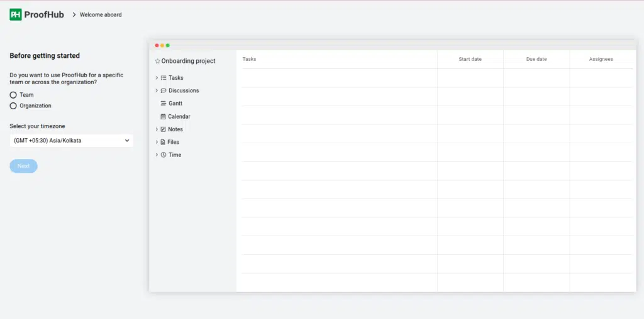644x319 pixels.
Task: Select the Organization radio button
Action: [13, 105]
